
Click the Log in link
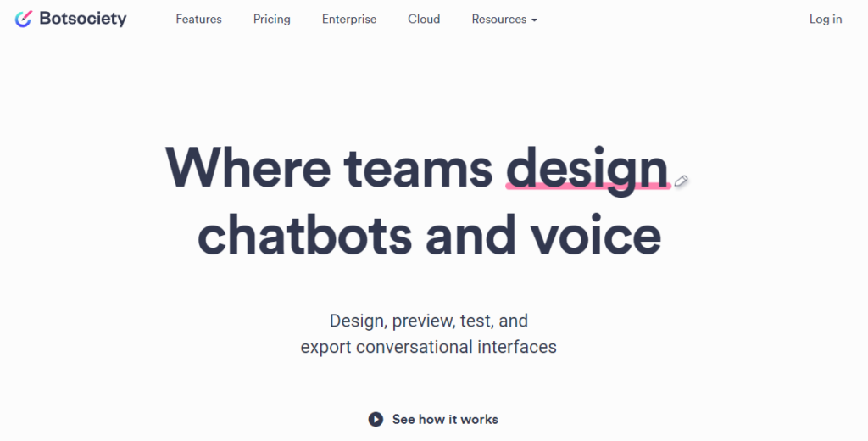[x=826, y=19]
